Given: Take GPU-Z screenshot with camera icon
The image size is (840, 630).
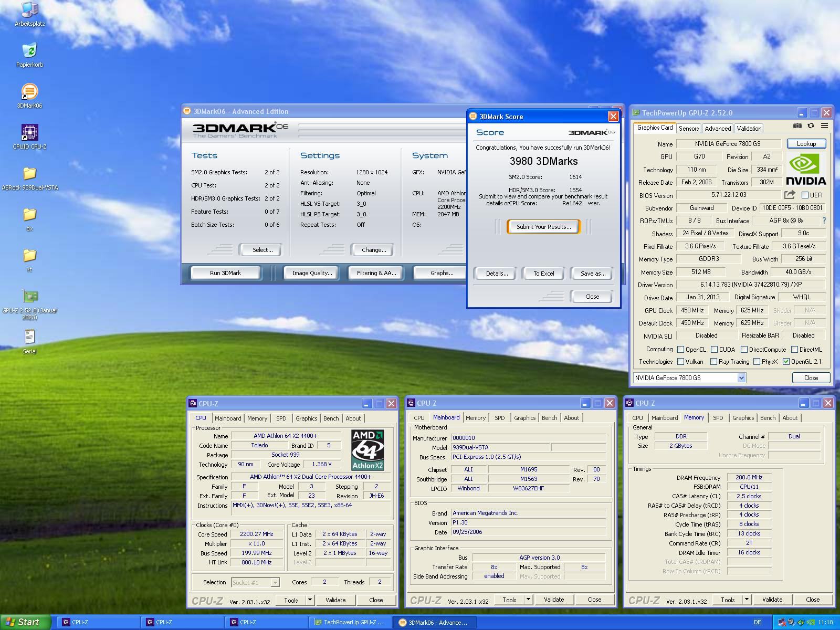Looking at the screenshot, I should (x=797, y=126).
